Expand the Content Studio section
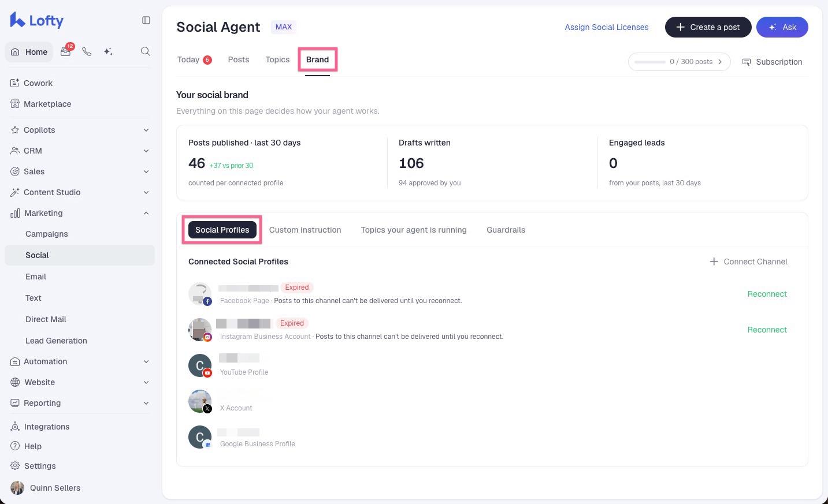Viewport: 828px width, 504px height. tap(80, 192)
